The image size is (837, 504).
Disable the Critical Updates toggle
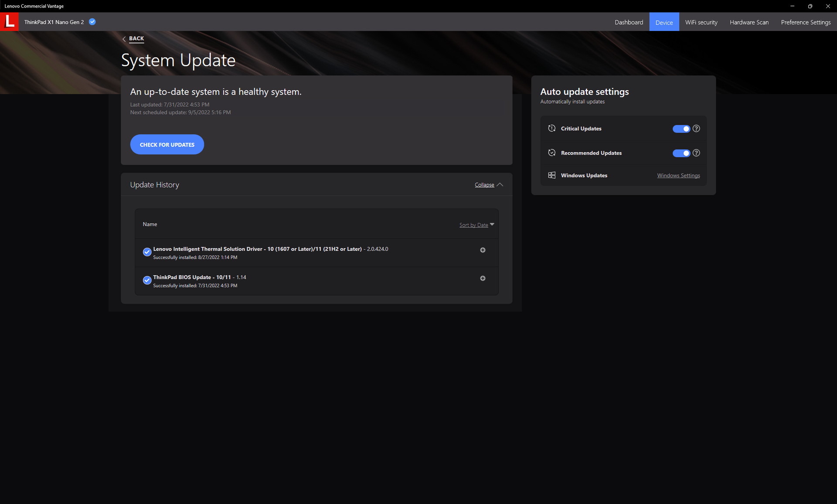coord(681,129)
